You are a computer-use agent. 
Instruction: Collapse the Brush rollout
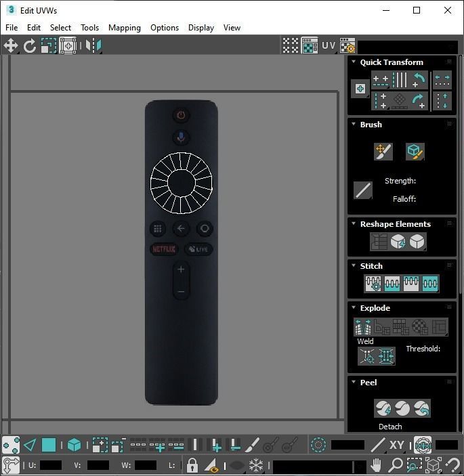[354, 124]
